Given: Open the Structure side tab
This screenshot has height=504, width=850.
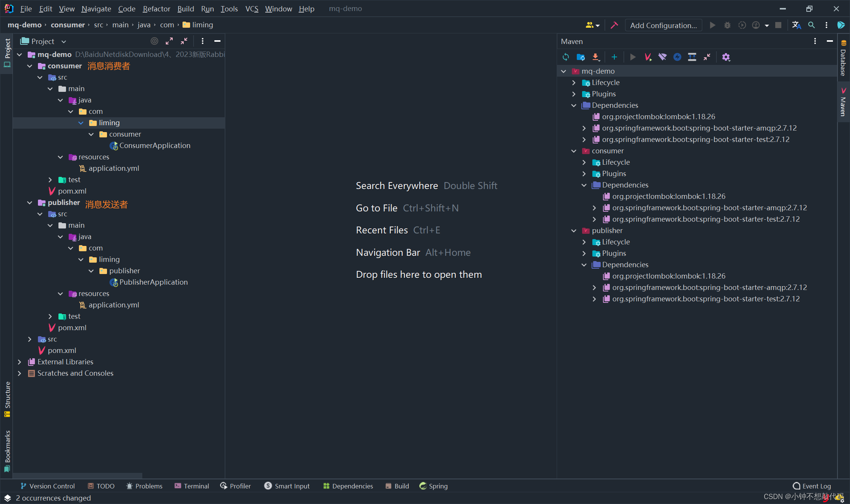Looking at the screenshot, I should (7, 399).
